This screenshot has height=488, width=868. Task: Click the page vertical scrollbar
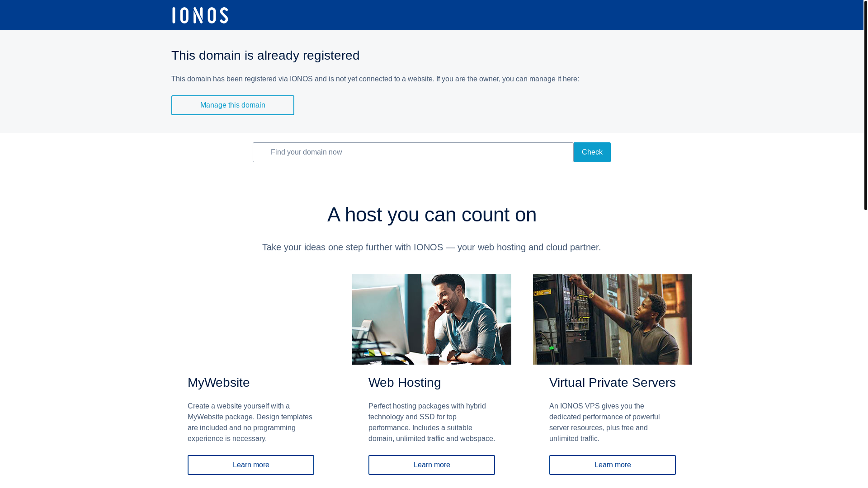(865, 105)
